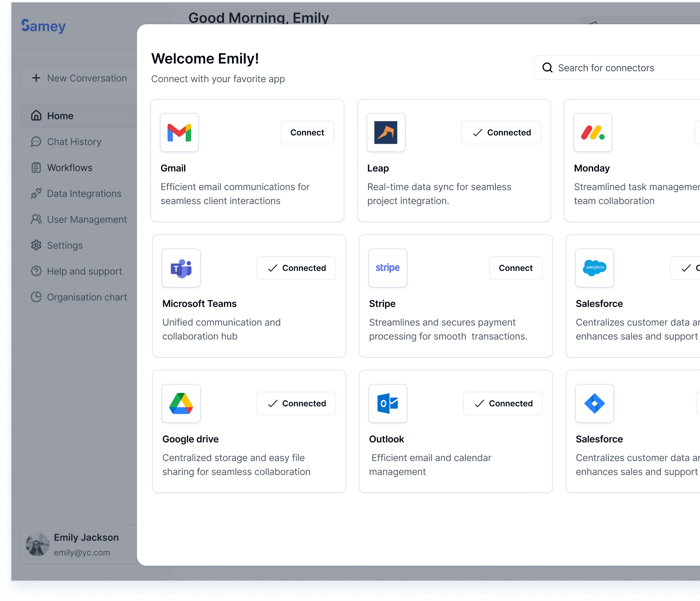The height and width of the screenshot is (601, 700).
Task: Click the emily@yc.com email text
Action: (x=82, y=553)
